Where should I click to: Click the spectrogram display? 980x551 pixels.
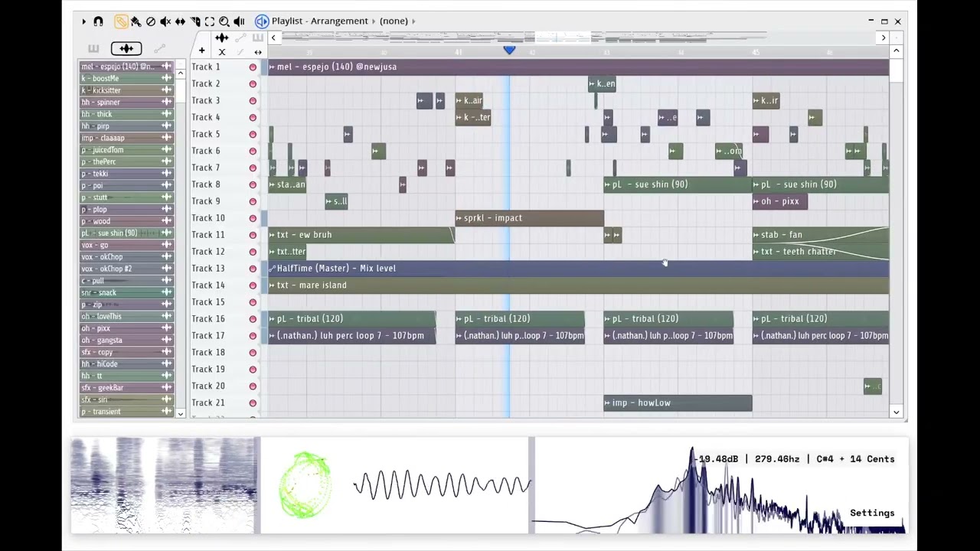click(x=164, y=485)
